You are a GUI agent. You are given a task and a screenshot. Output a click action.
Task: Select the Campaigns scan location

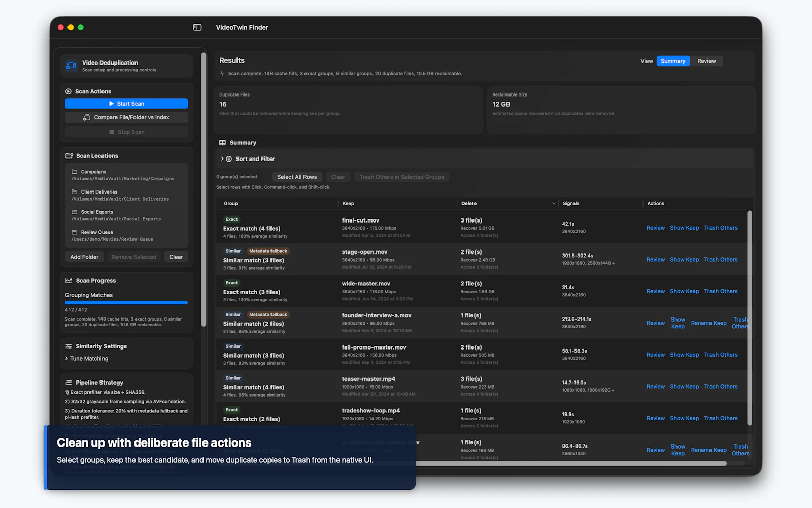point(127,175)
